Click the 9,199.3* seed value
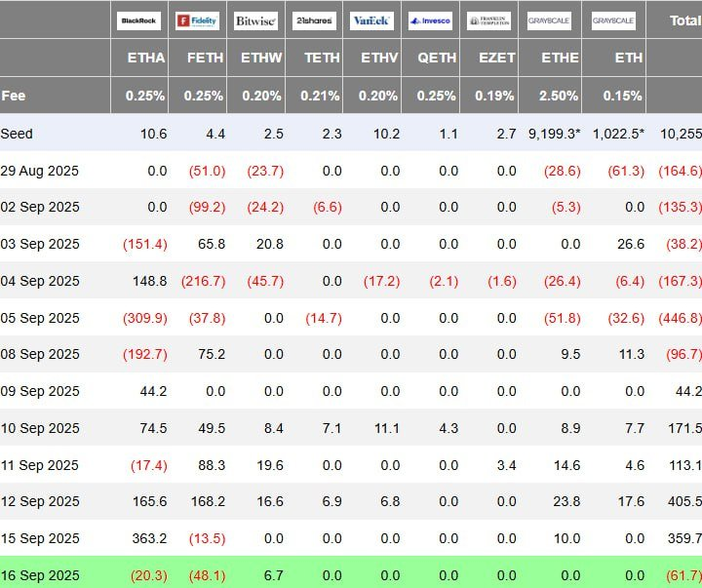 point(555,134)
